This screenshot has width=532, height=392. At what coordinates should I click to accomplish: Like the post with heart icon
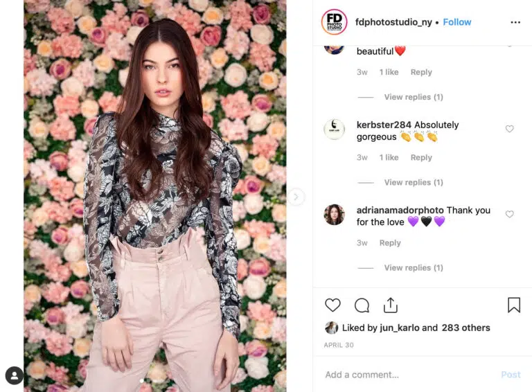coord(332,305)
